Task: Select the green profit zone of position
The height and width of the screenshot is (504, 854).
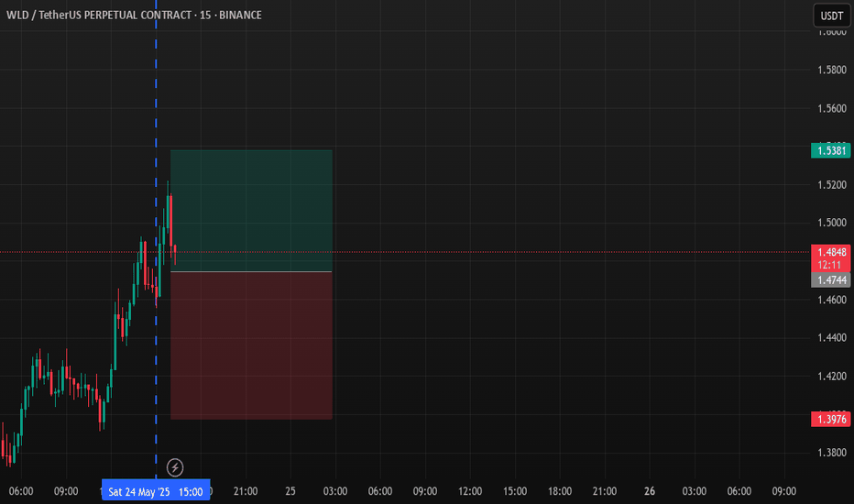Action: (251, 211)
